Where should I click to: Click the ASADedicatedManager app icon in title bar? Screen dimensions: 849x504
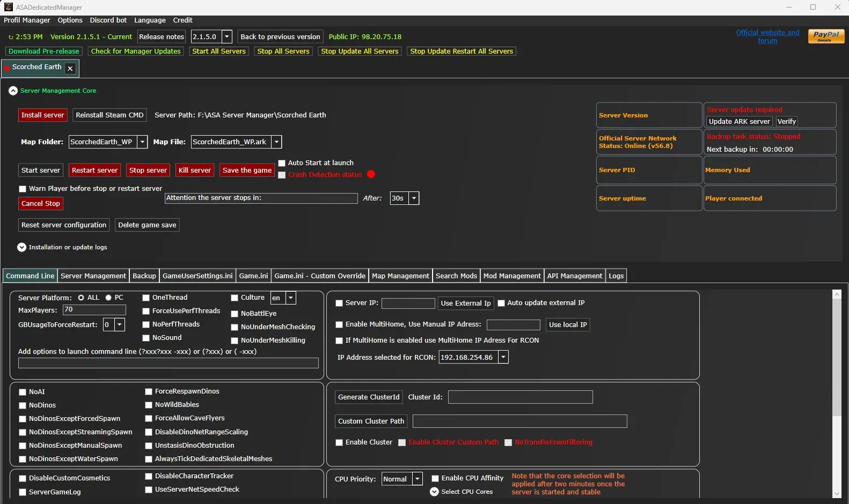coord(8,7)
